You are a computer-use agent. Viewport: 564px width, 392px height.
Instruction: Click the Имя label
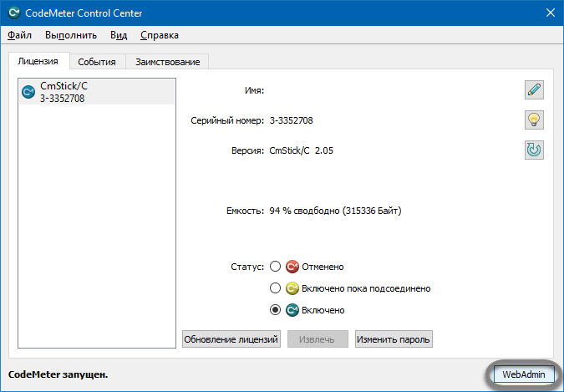click(254, 90)
